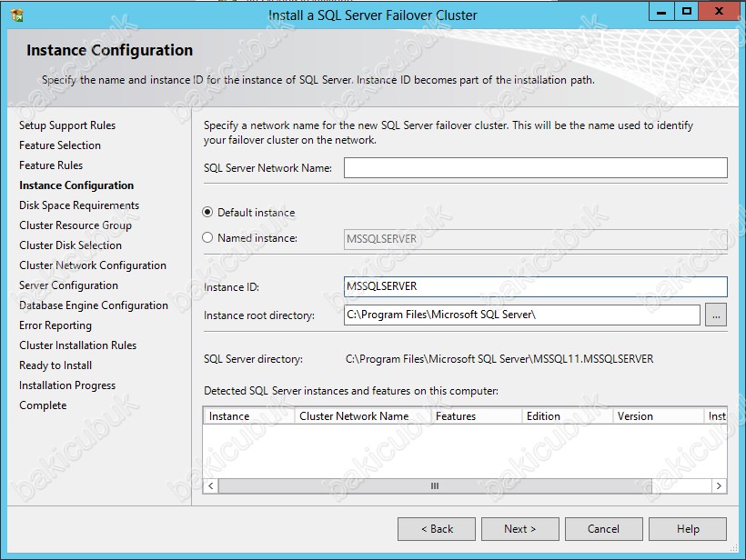Select the Named instance radio button
Image resolution: width=746 pixels, height=560 pixels.
click(x=207, y=237)
